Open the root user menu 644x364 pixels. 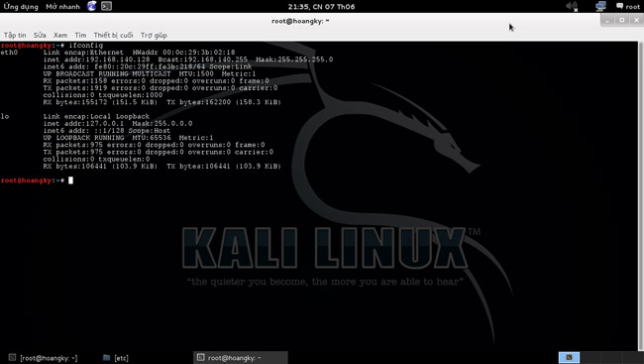click(x=628, y=7)
